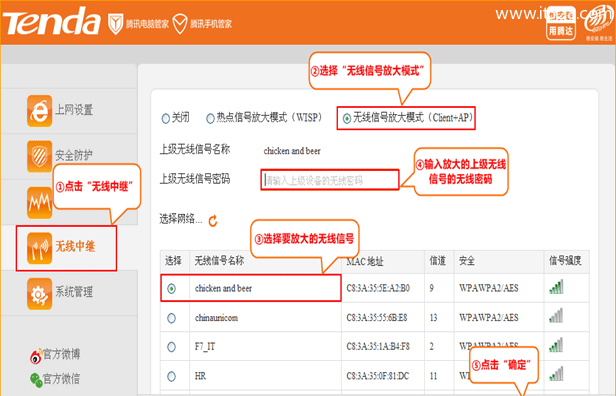The width and height of the screenshot is (616, 396).
Task: Click signal strength bars for HR
Action: coord(556,374)
